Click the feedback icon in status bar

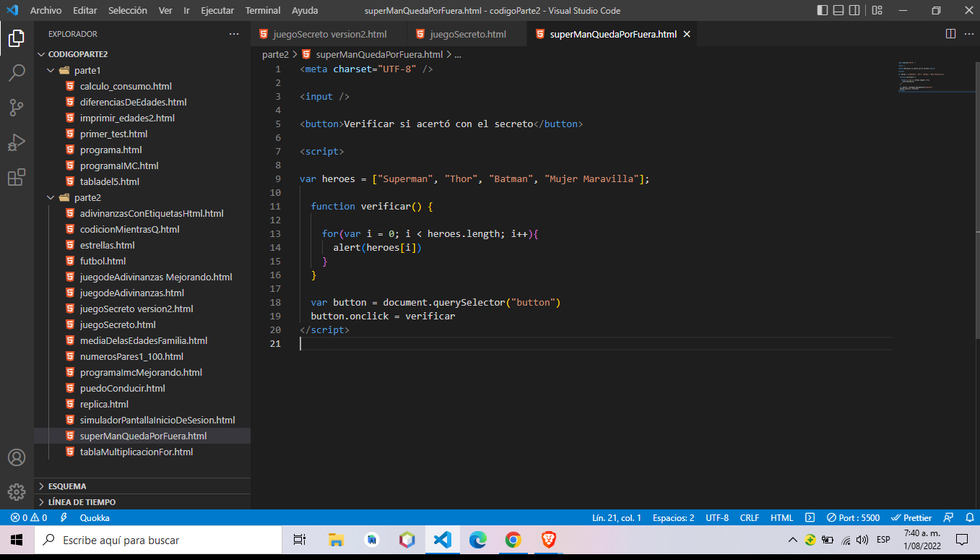click(949, 518)
